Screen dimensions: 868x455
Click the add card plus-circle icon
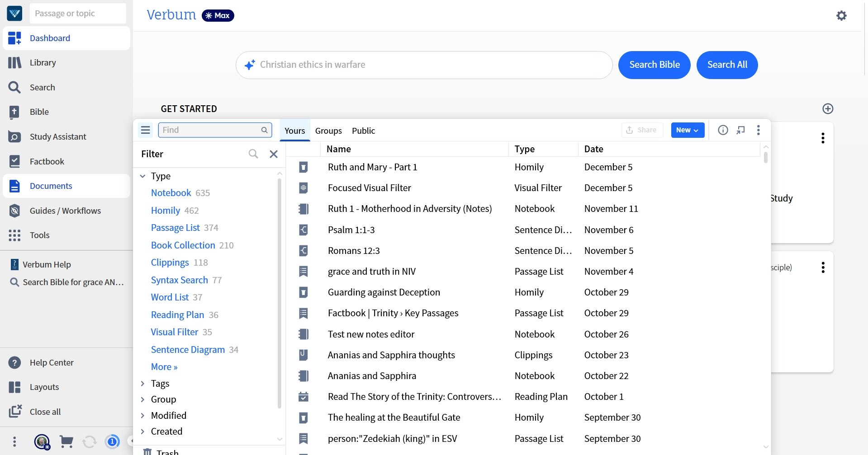coord(828,108)
